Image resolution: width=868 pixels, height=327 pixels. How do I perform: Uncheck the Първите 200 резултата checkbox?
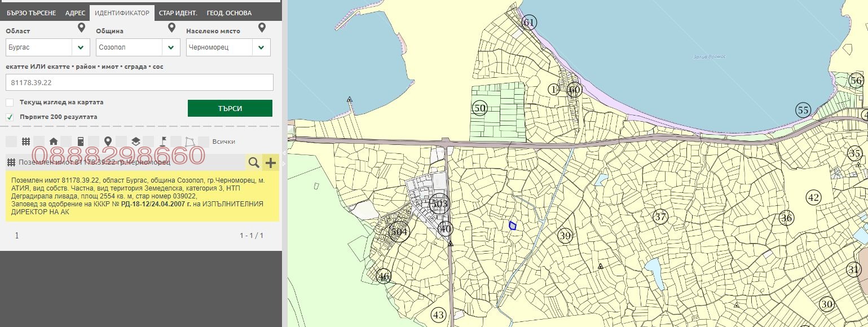click(x=10, y=117)
